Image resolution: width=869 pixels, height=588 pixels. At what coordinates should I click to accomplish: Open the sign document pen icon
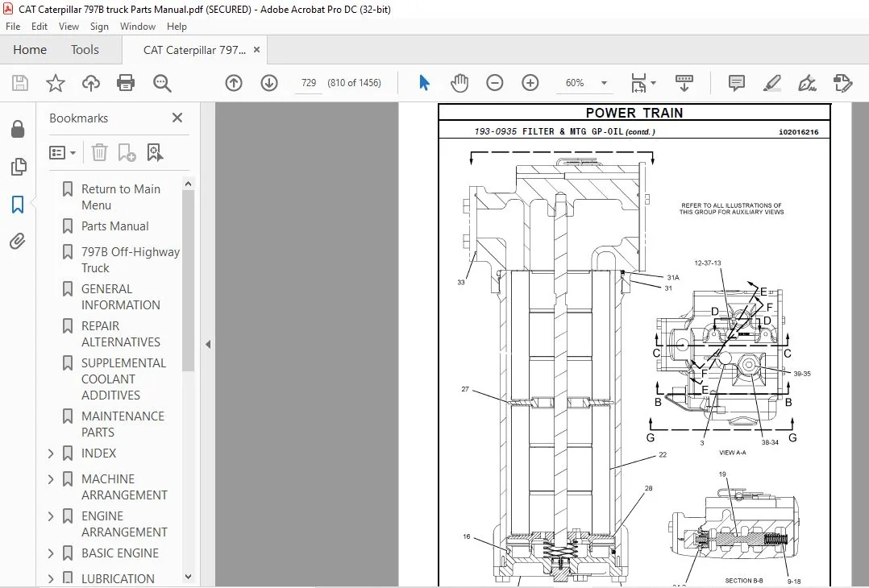click(x=807, y=83)
